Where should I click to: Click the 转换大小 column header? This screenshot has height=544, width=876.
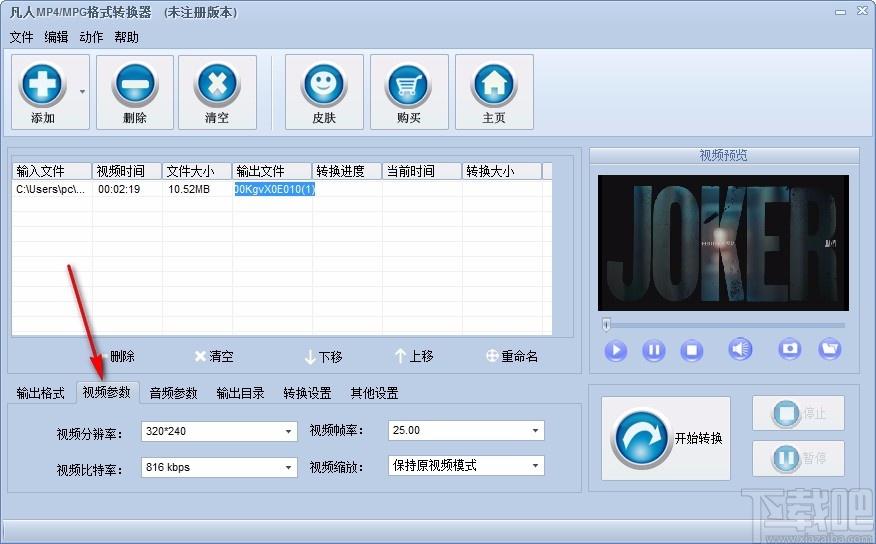[502, 171]
